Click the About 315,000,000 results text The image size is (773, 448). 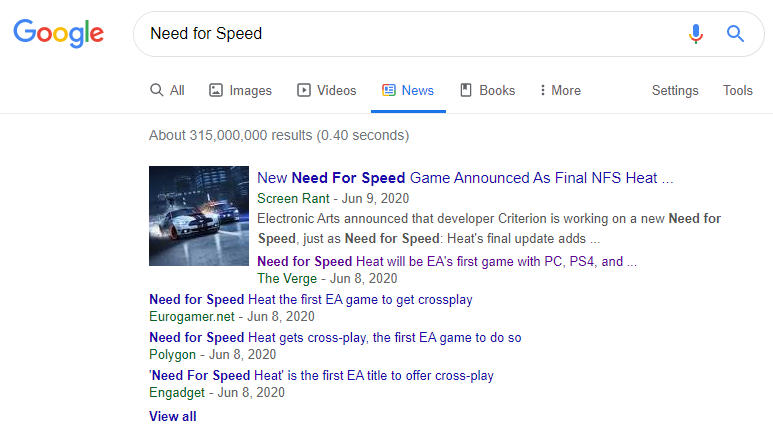point(279,135)
